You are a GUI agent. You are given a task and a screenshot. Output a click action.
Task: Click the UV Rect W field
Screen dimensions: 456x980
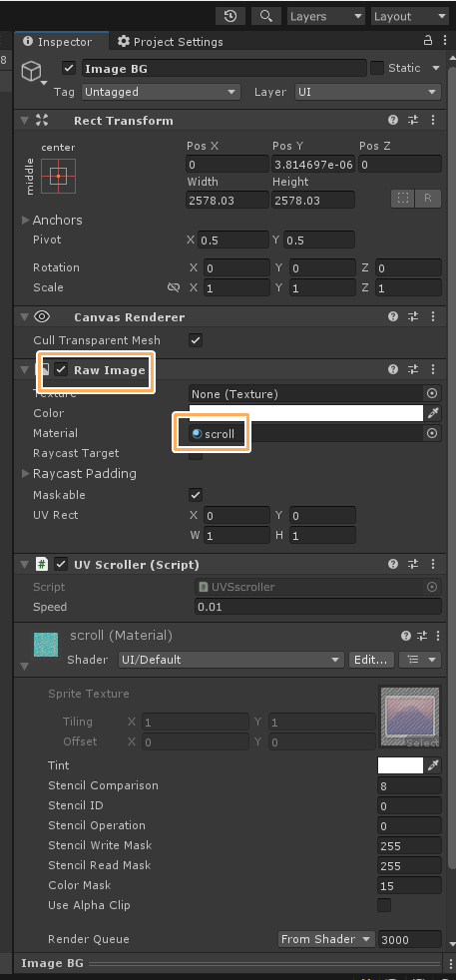click(x=236, y=536)
